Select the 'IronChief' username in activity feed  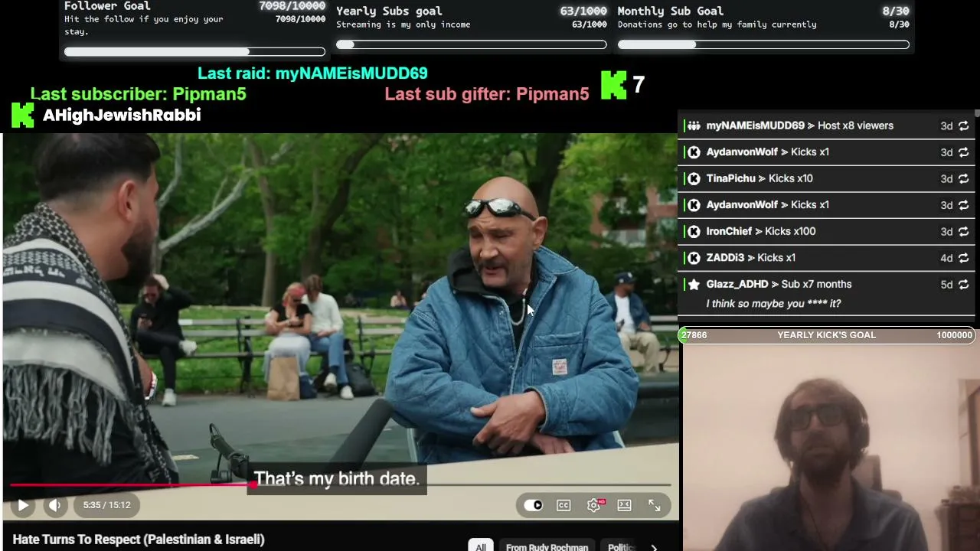tap(729, 231)
